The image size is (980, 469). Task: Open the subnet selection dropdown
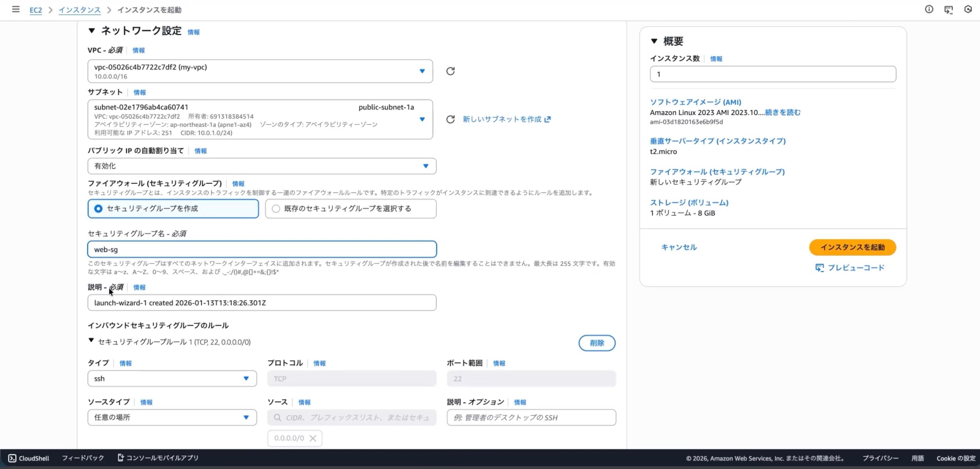pos(423,119)
